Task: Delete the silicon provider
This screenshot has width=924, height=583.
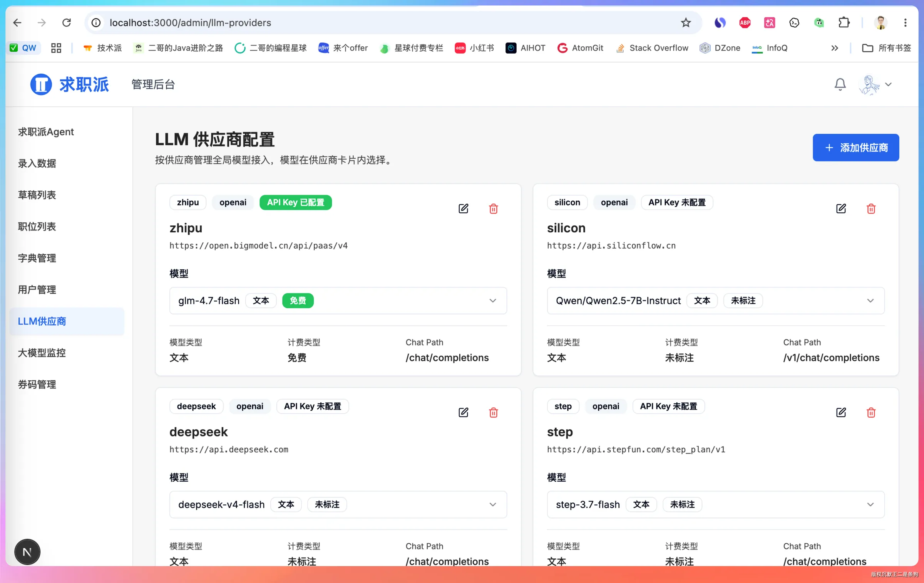Action: [871, 208]
